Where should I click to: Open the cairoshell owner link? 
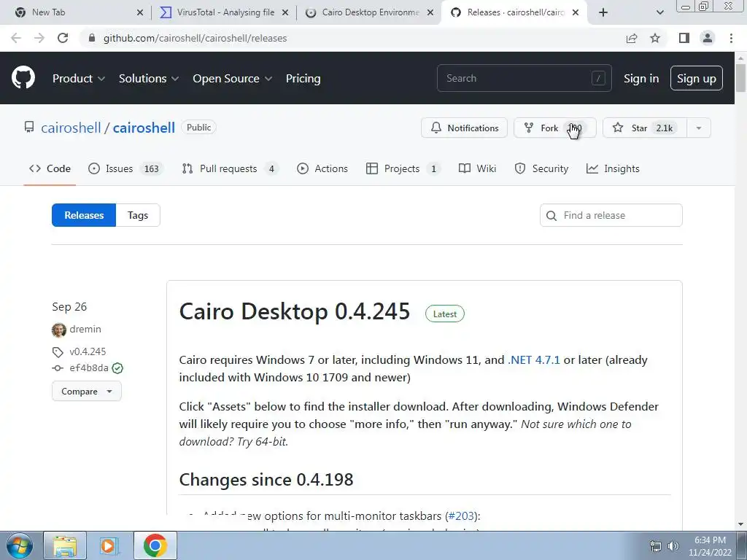pyautogui.click(x=71, y=128)
